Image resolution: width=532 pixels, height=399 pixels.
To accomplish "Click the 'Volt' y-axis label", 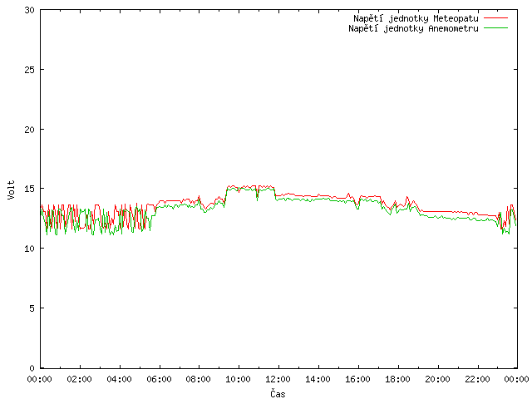I will point(11,190).
